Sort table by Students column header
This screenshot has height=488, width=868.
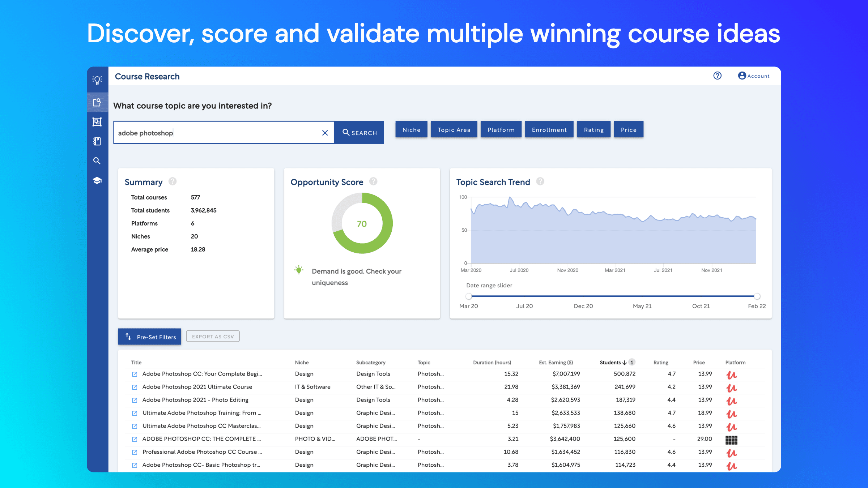point(610,363)
